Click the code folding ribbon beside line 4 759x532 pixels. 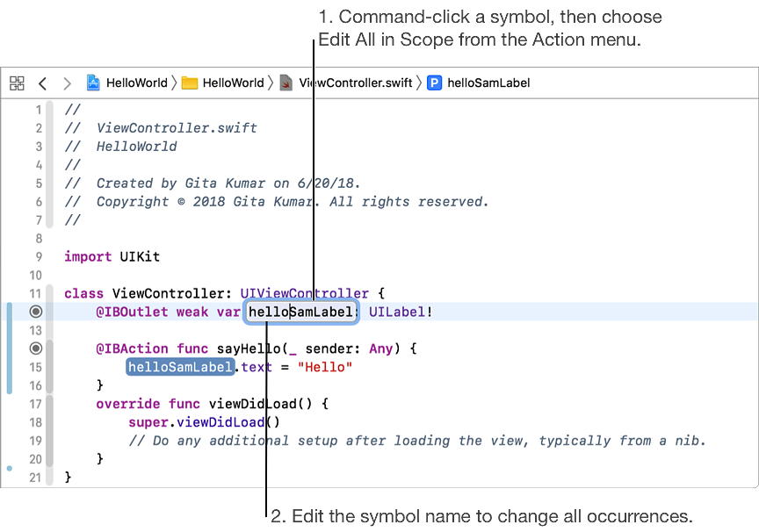[x=49, y=165]
